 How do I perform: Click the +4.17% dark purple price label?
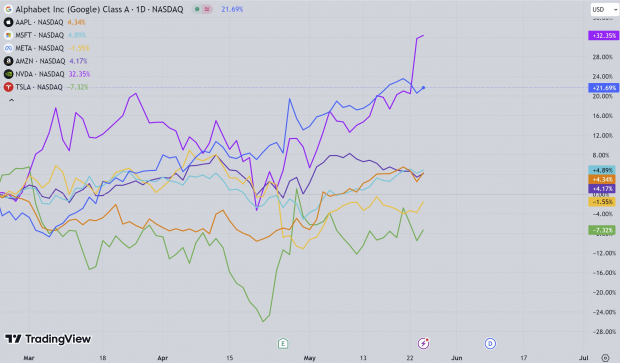(602, 189)
